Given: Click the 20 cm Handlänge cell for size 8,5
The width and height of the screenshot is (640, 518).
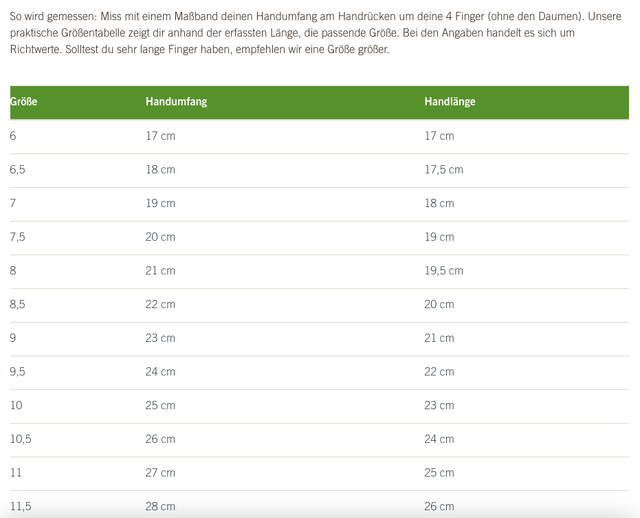Looking at the screenshot, I should point(439,304).
